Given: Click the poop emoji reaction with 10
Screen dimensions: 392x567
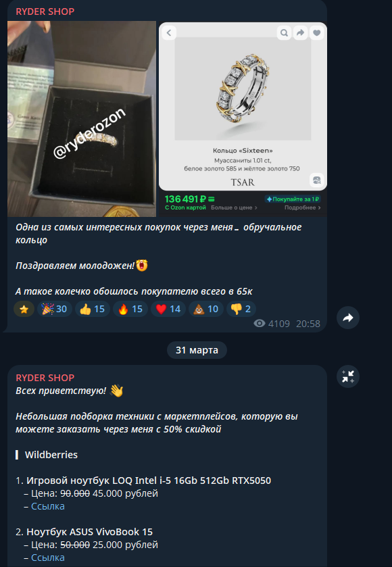Looking at the screenshot, I should pos(206,309).
